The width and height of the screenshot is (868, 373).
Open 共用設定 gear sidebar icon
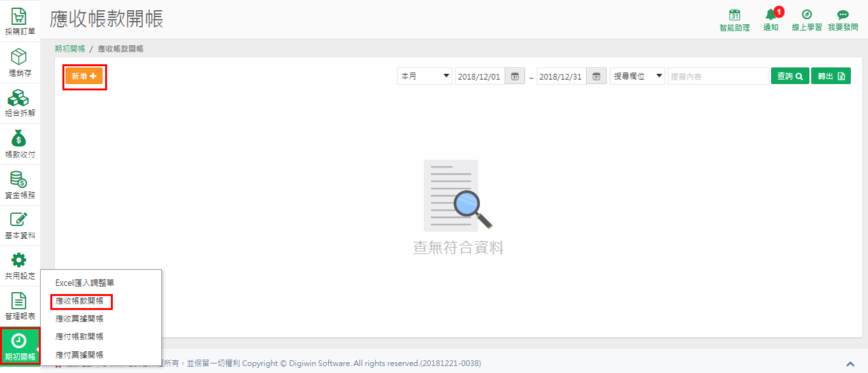click(x=20, y=266)
